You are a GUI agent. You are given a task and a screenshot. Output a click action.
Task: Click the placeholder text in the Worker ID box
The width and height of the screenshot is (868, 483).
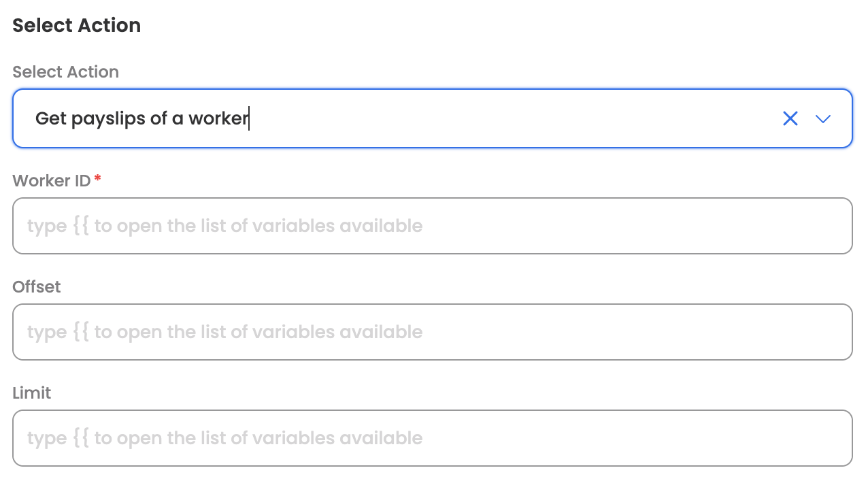click(x=224, y=226)
